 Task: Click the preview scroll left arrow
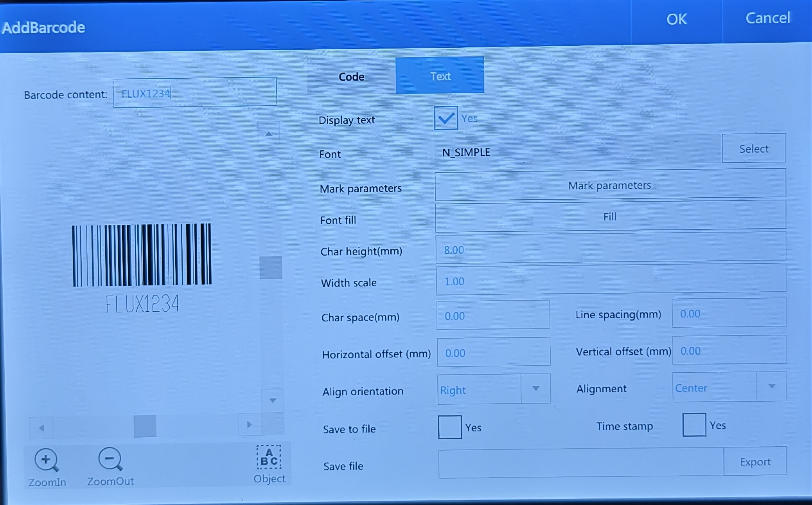(41, 427)
